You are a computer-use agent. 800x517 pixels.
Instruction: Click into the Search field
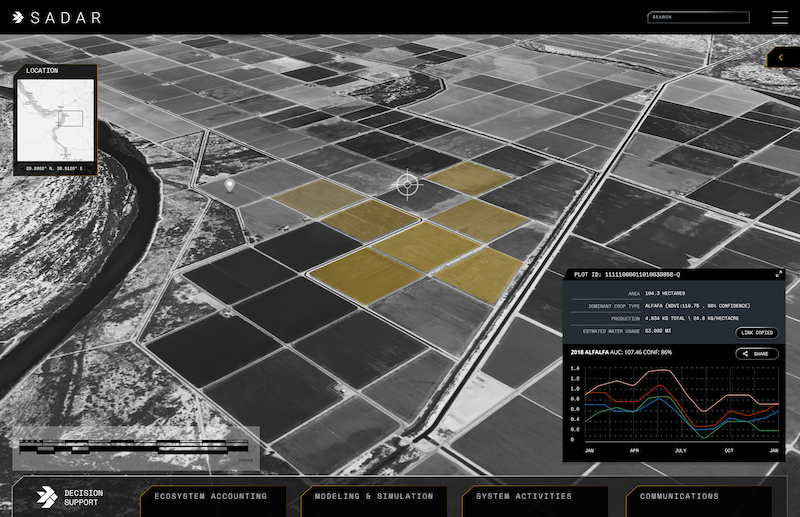coord(698,17)
